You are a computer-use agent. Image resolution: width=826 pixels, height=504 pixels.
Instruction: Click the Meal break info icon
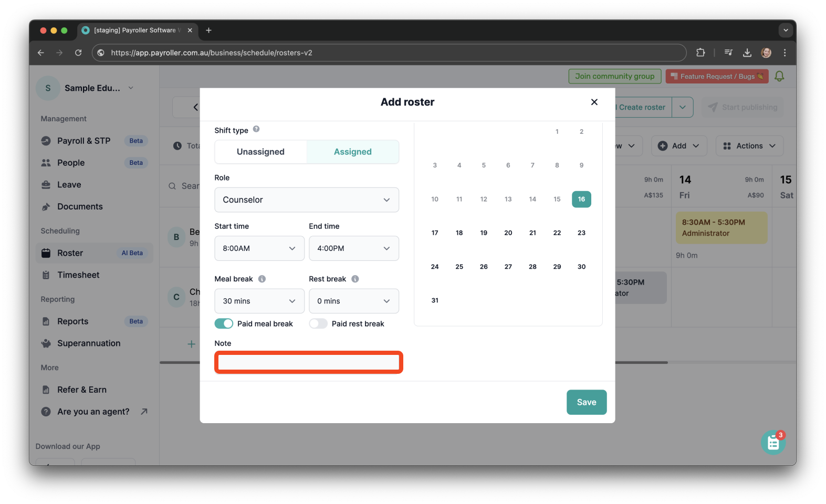pyautogui.click(x=262, y=279)
